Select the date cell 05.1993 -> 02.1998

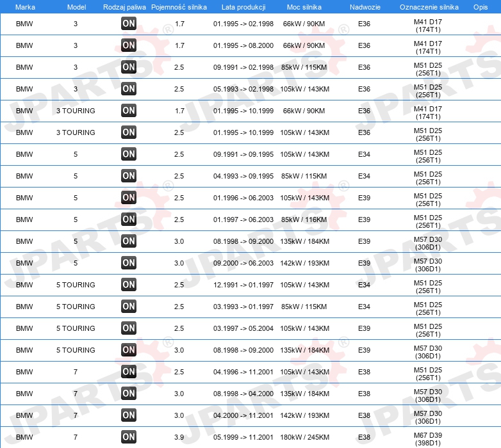243,89
